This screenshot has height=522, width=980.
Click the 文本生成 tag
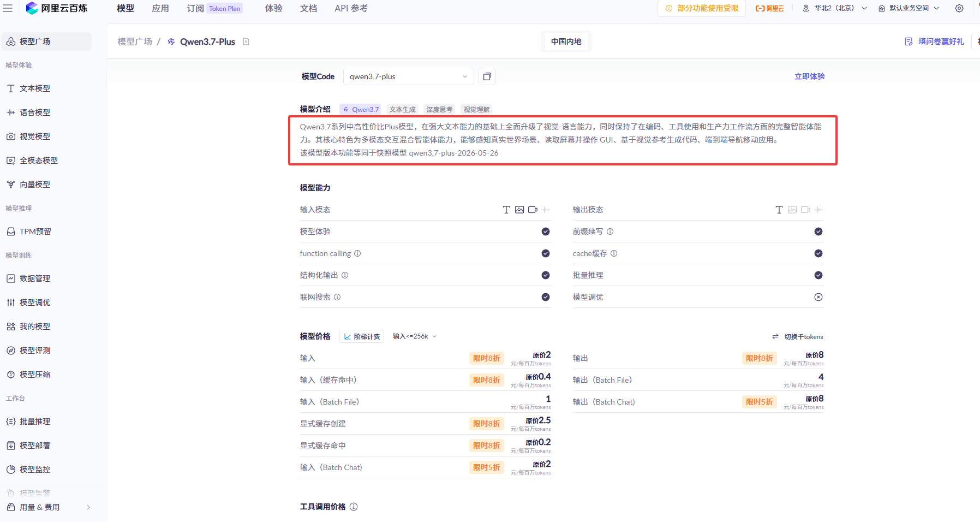(403, 109)
